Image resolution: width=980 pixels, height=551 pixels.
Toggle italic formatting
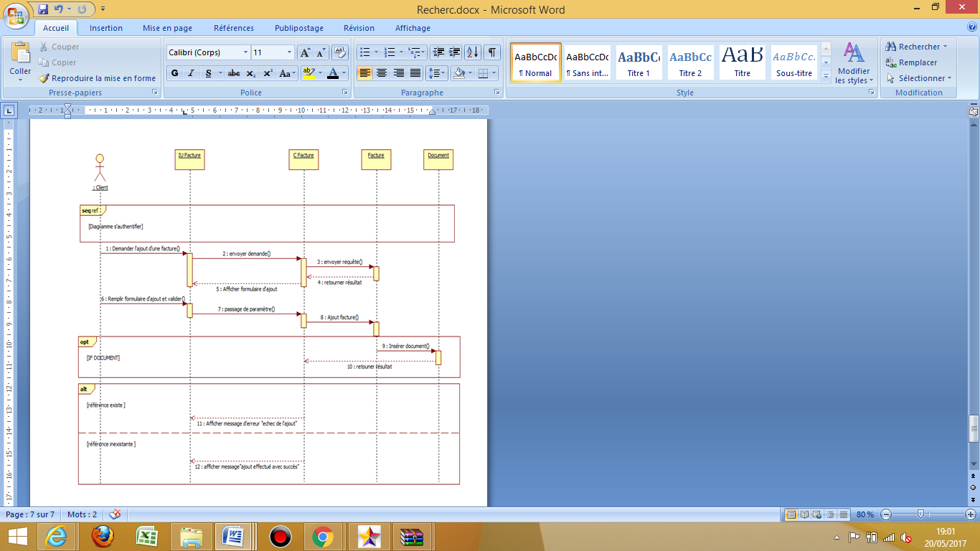[x=191, y=73]
